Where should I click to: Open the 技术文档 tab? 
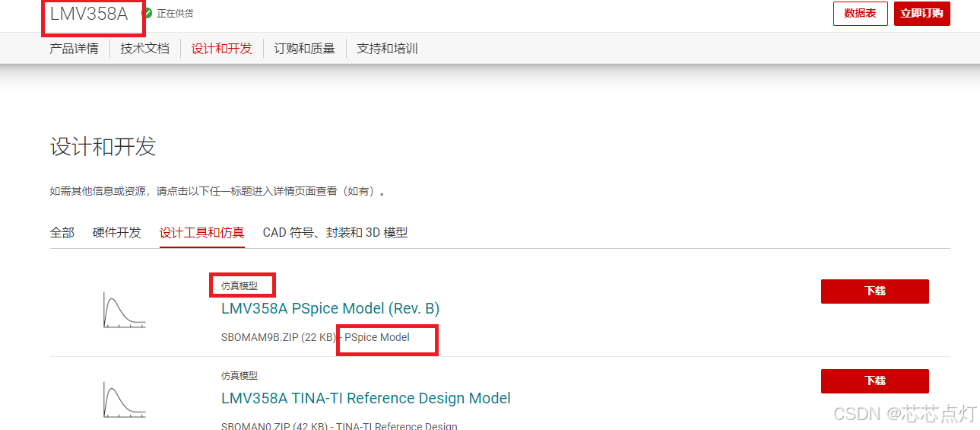144,49
